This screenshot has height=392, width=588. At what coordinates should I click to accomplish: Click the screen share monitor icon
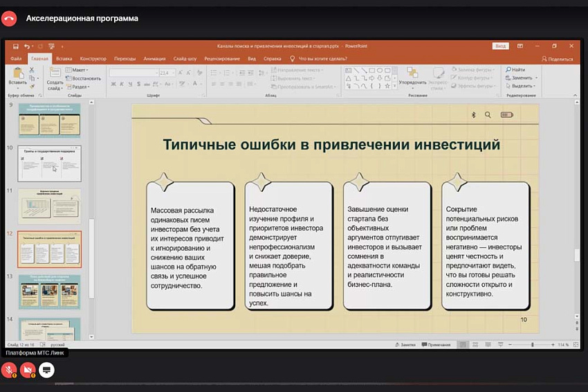click(47, 370)
